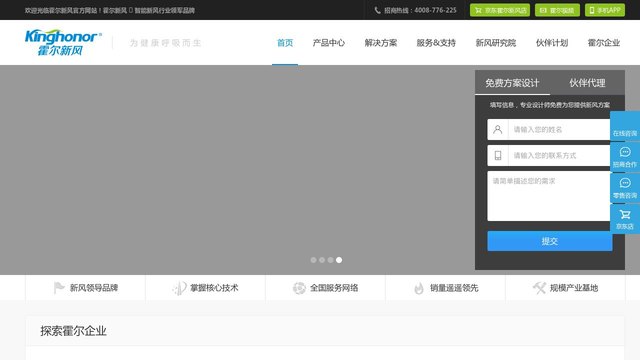Click the mobile phone icon in the contact field

[x=498, y=156]
